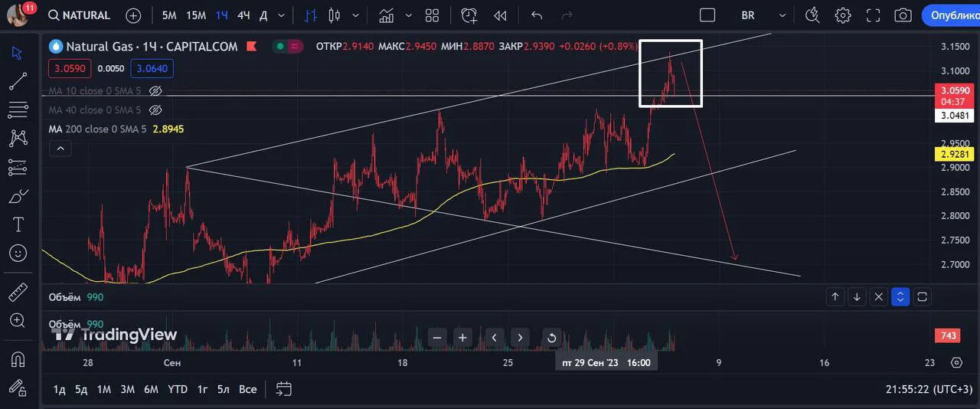Toggle visibility of MA 10 indicator
The height and width of the screenshot is (409, 980).
[x=155, y=90]
